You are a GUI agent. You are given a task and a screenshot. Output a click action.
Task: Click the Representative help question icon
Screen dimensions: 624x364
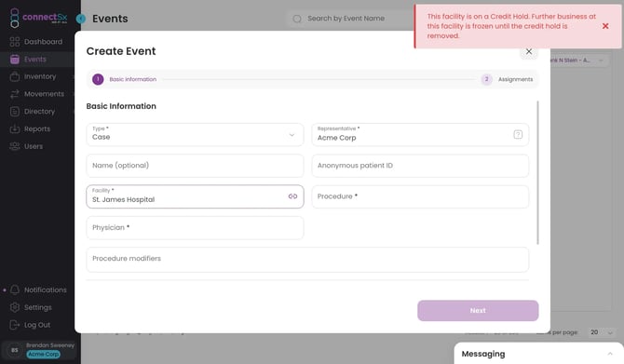coord(518,134)
